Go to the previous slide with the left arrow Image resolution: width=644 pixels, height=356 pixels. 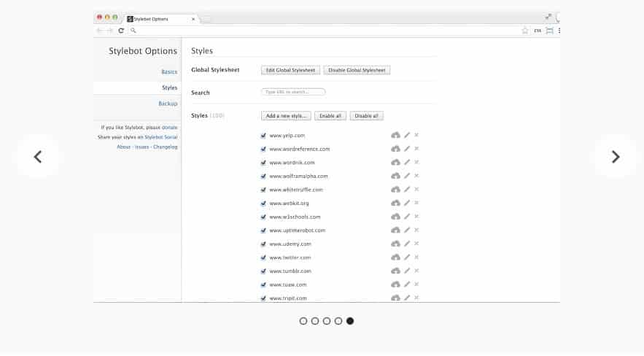[x=38, y=157]
